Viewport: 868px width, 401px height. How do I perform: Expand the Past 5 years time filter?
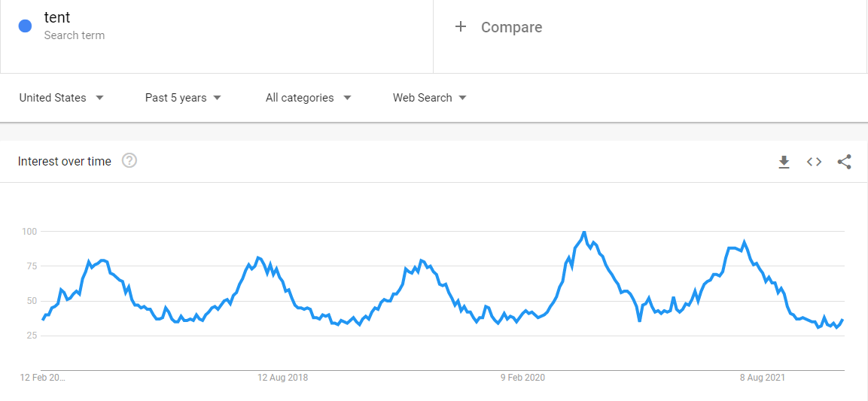tap(183, 98)
